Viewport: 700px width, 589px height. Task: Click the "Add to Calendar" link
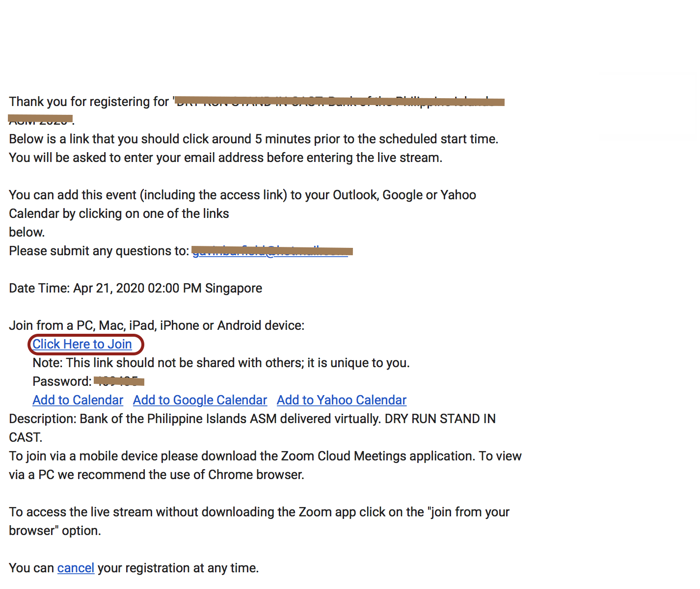pyautogui.click(x=78, y=400)
